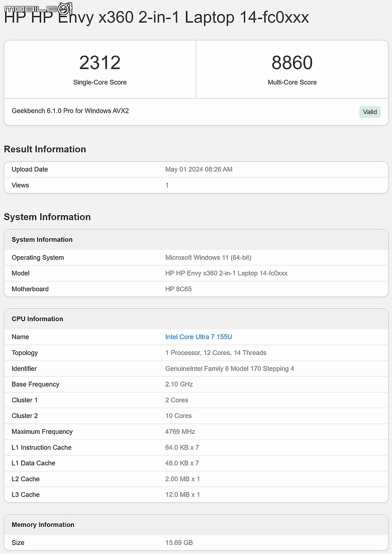Click the Geekbench 6.1.0 Pro for Windows AVX2 text
The image size is (392, 554).
click(70, 111)
